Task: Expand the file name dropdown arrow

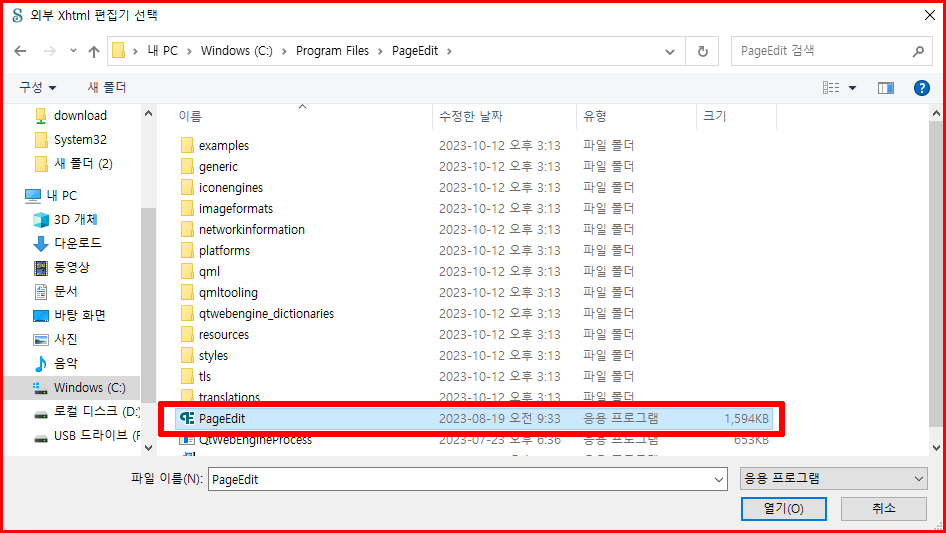Action: coord(719,479)
